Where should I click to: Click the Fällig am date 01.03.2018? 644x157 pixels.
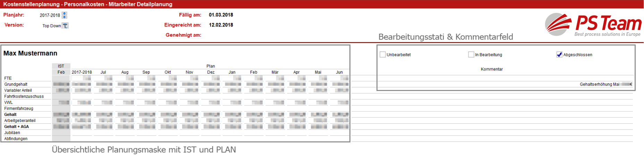pyautogui.click(x=221, y=15)
